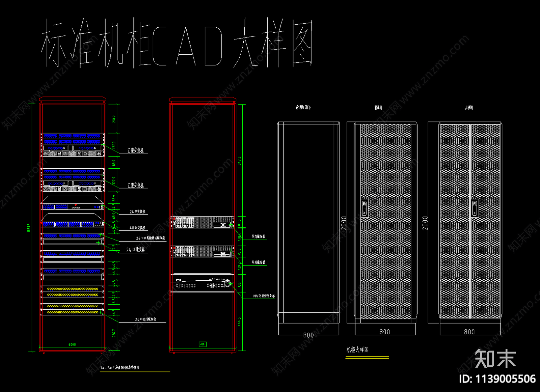This screenshot has height=392, width=540.
Task: Click the 444.5 dimension value
Action: (x=239, y=321)
